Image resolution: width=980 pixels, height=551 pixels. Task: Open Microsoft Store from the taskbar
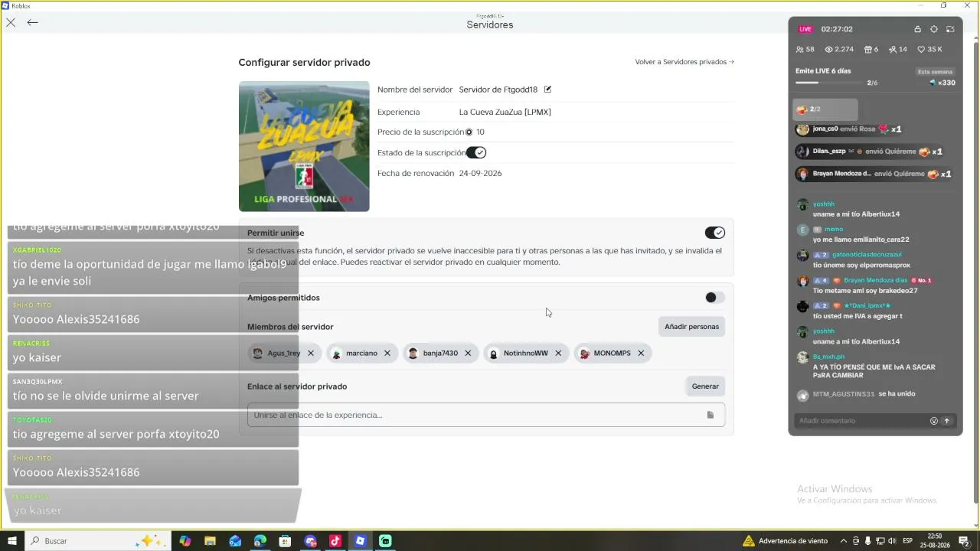click(286, 541)
